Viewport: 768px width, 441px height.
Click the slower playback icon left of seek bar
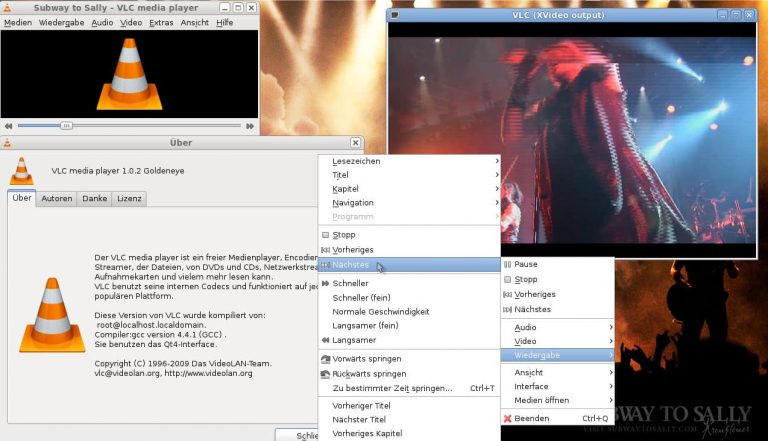(8, 126)
